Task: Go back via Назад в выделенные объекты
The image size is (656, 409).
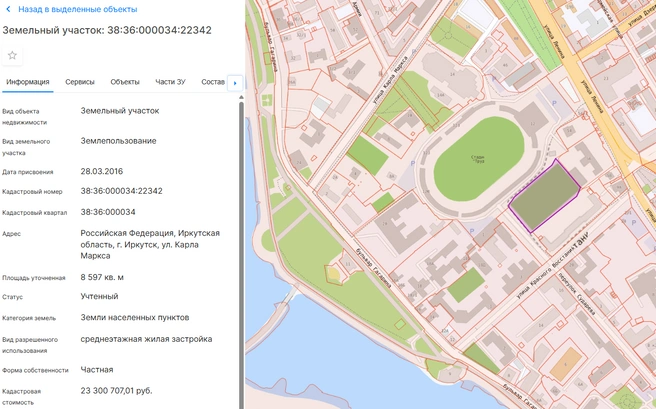Action: (x=77, y=9)
